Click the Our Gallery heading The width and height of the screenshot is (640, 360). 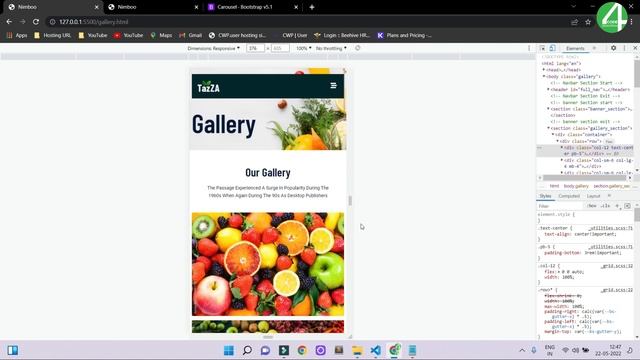point(268,173)
